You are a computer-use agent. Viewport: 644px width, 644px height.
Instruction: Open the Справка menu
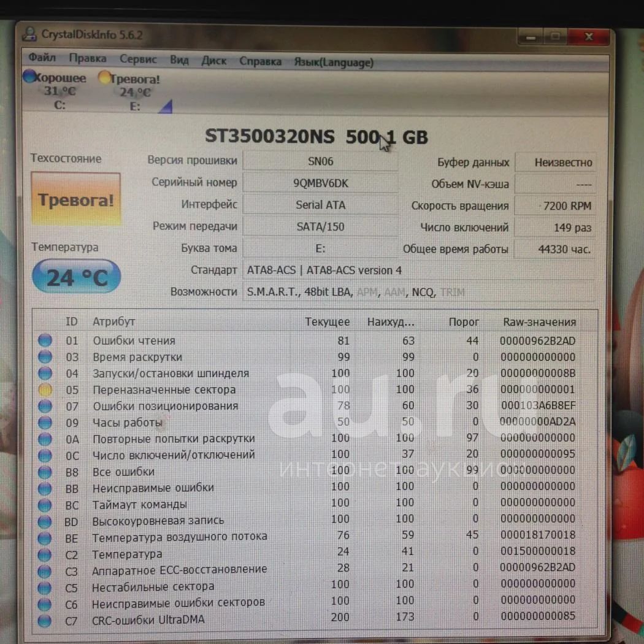261,61
